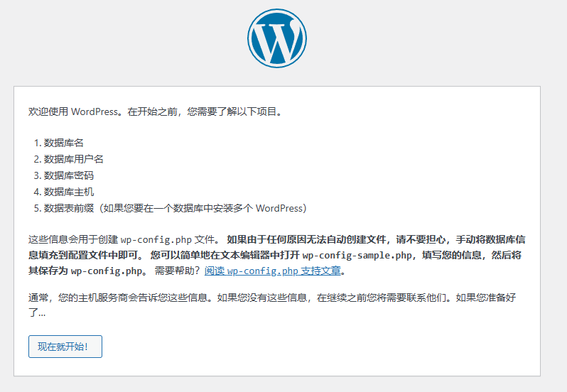
Task: Click the paragraph starting 通常，您的主机服务商
Action: click(x=272, y=305)
